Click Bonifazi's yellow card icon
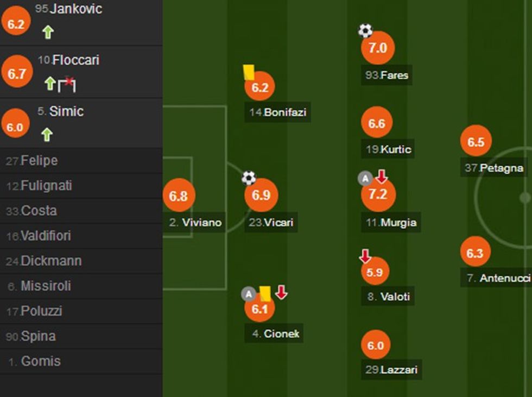532x397 pixels. click(x=249, y=72)
